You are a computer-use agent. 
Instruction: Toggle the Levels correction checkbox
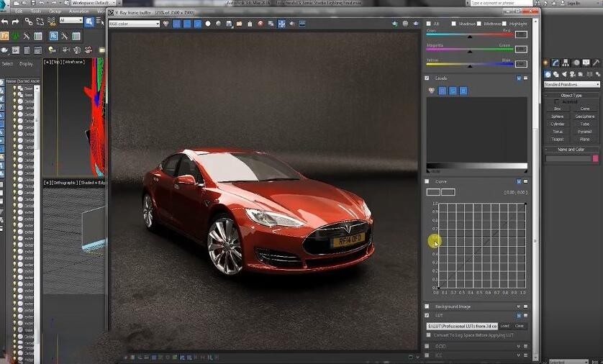click(x=427, y=78)
